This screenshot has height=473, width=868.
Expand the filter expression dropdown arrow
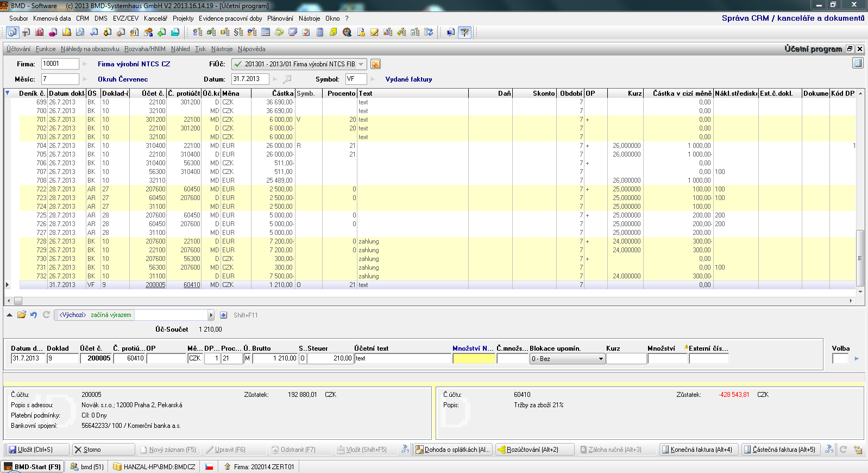211,315
